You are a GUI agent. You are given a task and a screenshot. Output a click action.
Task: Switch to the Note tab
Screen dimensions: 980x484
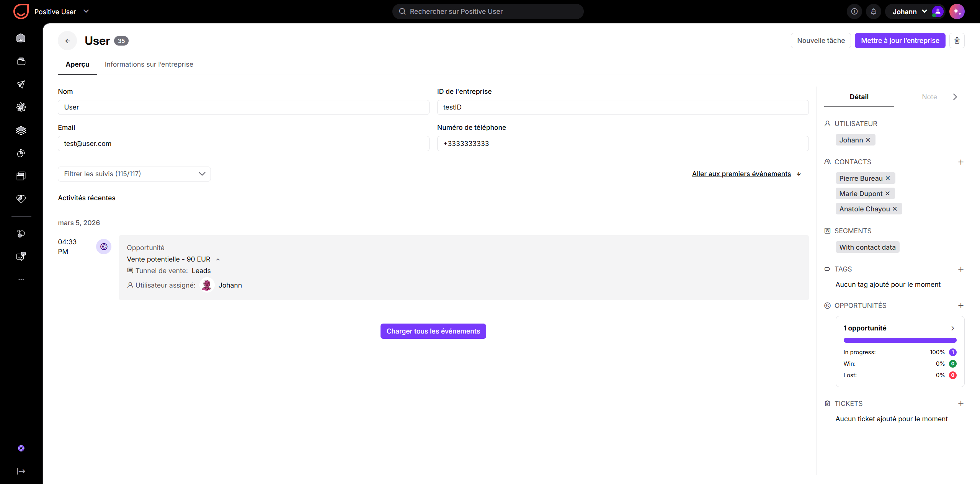pyautogui.click(x=929, y=97)
